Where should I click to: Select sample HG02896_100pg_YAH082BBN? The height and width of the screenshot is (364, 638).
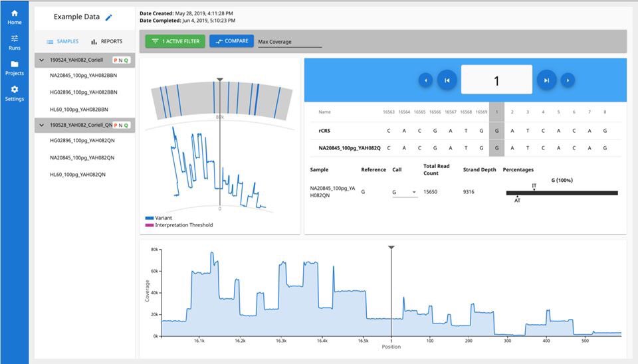click(x=84, y=92)
